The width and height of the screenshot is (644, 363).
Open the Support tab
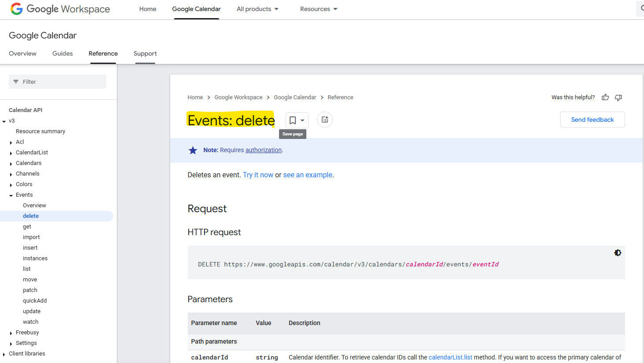click(145, 53)
